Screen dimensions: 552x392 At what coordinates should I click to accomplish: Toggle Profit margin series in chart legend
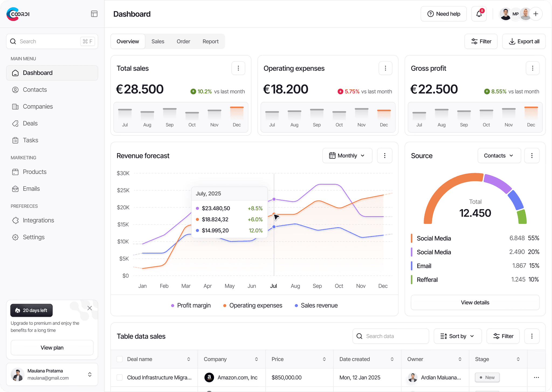point(191,305)
